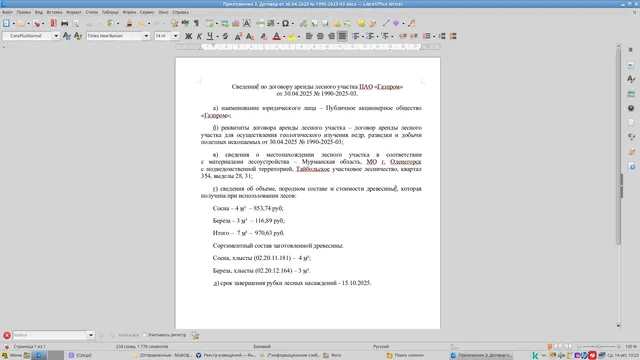
Task: Toggle bold Ж formatting
Action: (x=188, y=36)
